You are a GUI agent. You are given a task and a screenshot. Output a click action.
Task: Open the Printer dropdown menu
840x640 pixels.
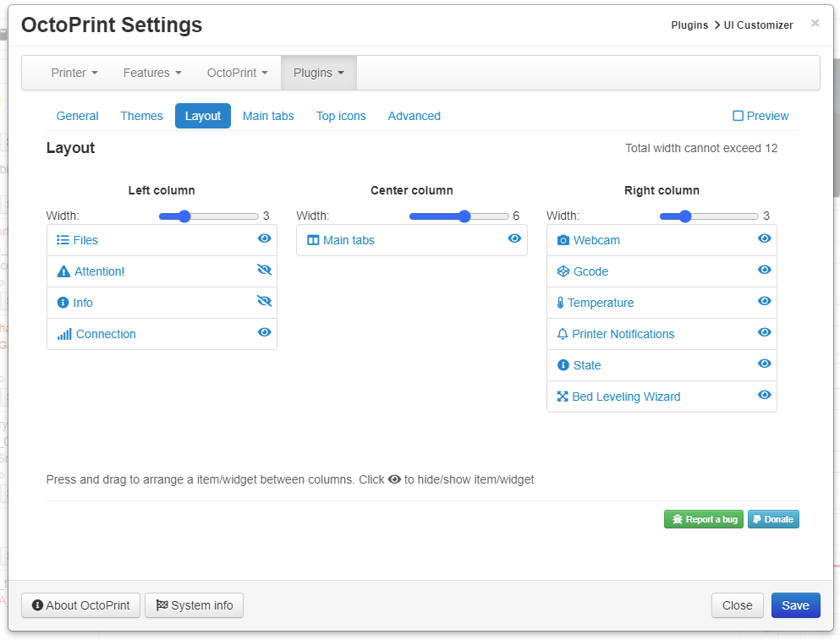pos(74,73)
